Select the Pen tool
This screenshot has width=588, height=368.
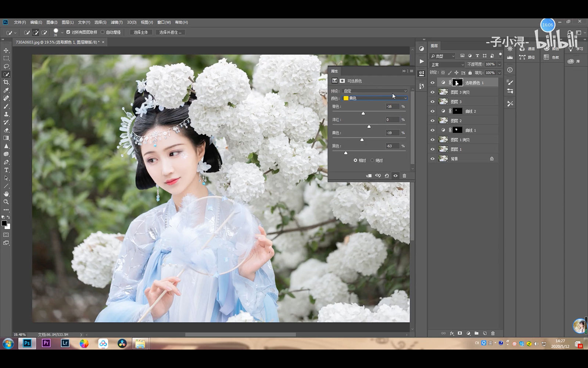6,162
